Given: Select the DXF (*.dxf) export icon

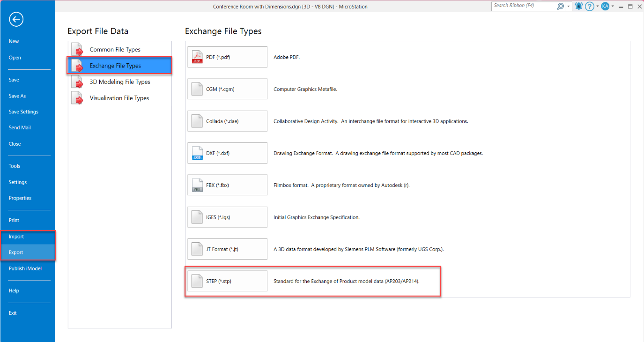Looking at the screenshot, I should point(197,153).
